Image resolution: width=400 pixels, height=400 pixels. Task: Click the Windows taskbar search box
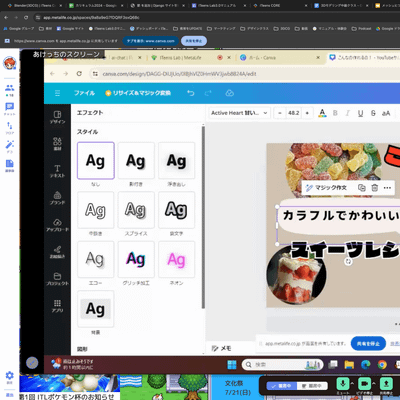(x=282, y=365)
